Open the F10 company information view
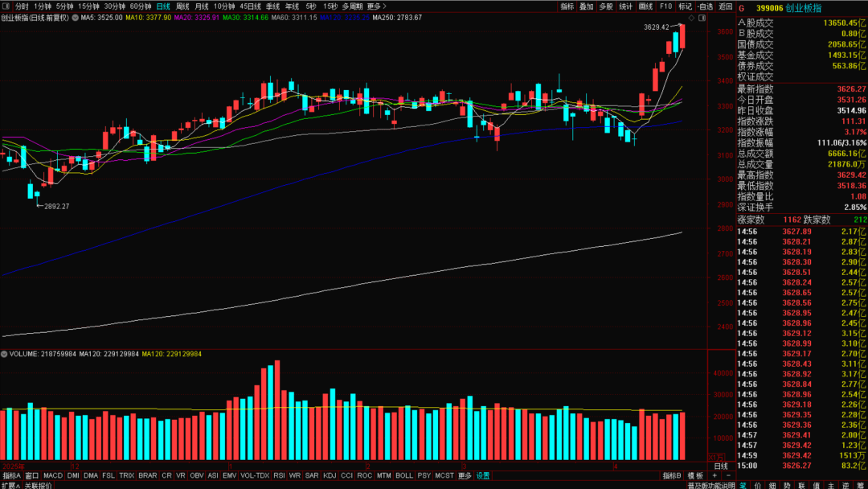 (665, 6)
